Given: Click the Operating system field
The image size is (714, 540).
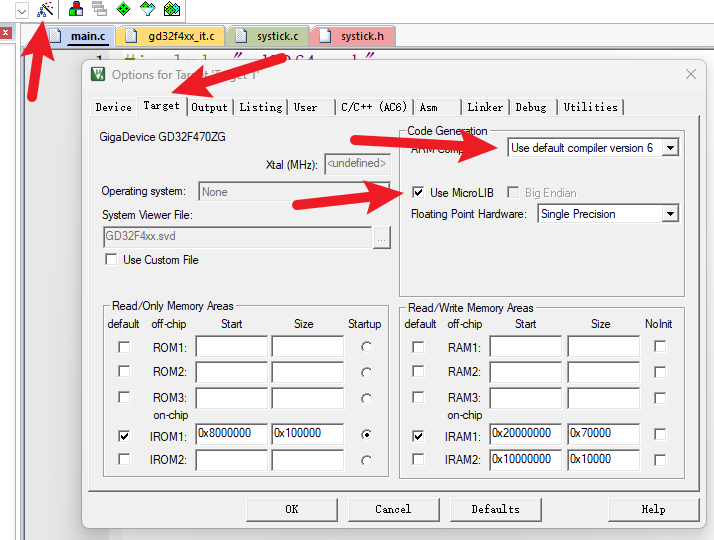Looking at the screenshot, I should pos(294,192).
